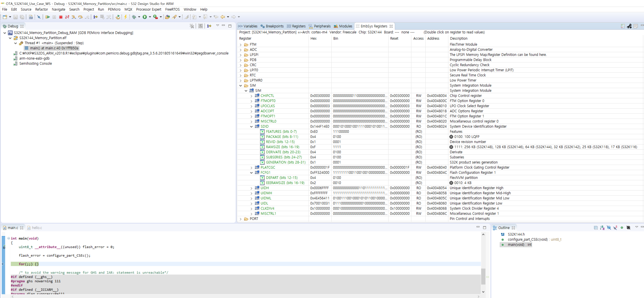
Task: Toggle Hide Fields in the Outline view
Action: (x=609, y=228)
